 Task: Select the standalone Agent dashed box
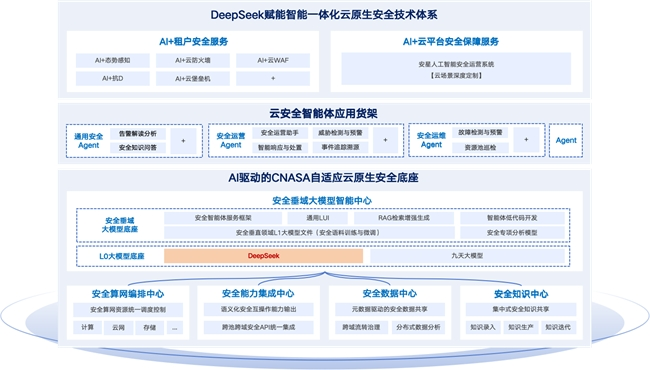point(566,140)
